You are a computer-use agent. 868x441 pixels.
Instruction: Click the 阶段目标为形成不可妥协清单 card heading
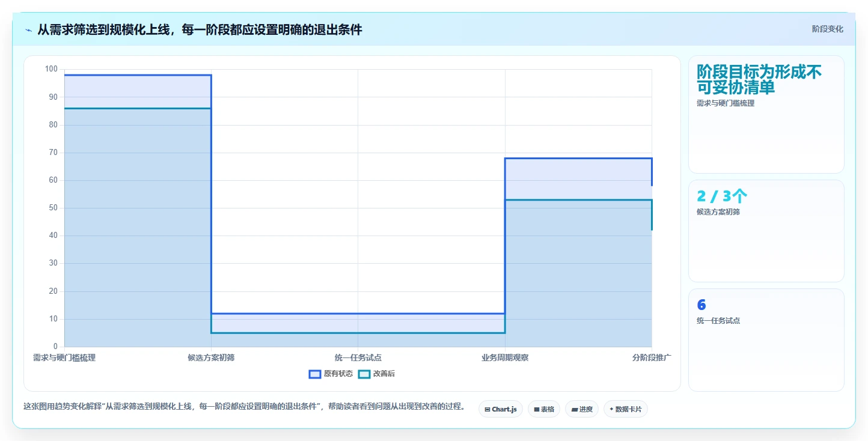(759, 79)
